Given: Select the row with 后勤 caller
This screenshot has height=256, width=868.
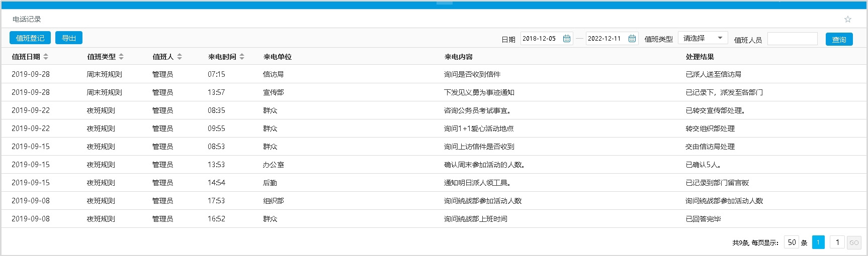Looking at the screenshot, I should 270,183.
